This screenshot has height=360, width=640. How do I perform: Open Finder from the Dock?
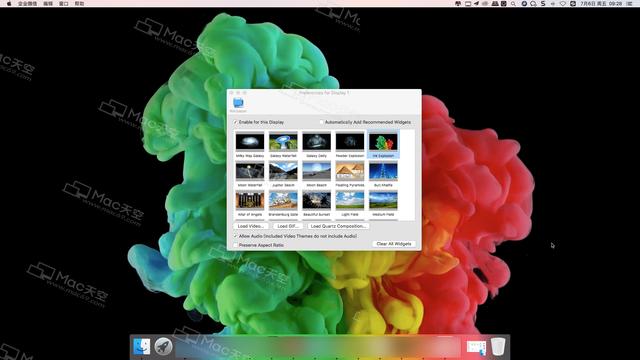pyautogui.click(x=142, y=347)
